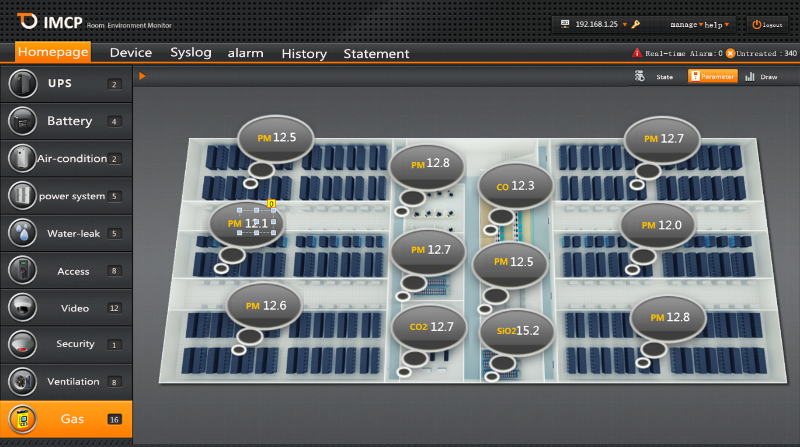
Task: Click the UPS device icon in sidebar
Action: click(x=22, y=84)
